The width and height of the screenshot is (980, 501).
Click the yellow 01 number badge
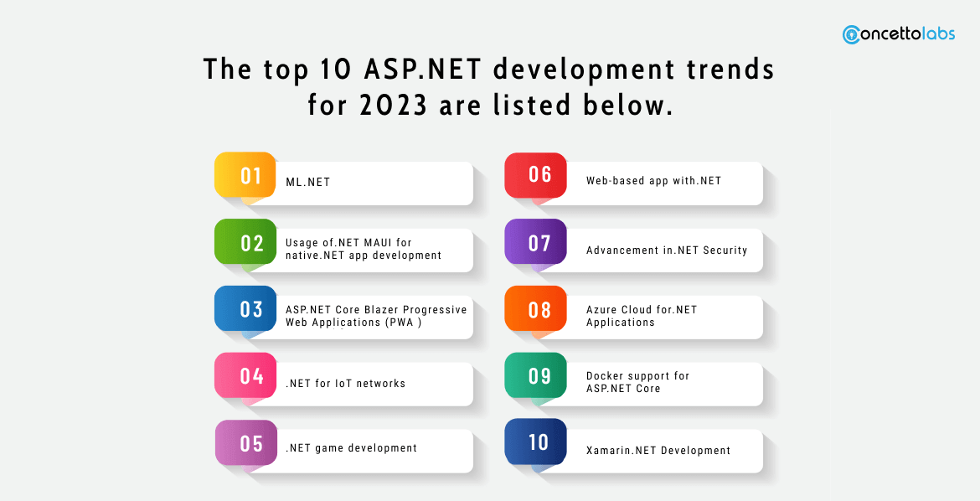tap(245, 176)
